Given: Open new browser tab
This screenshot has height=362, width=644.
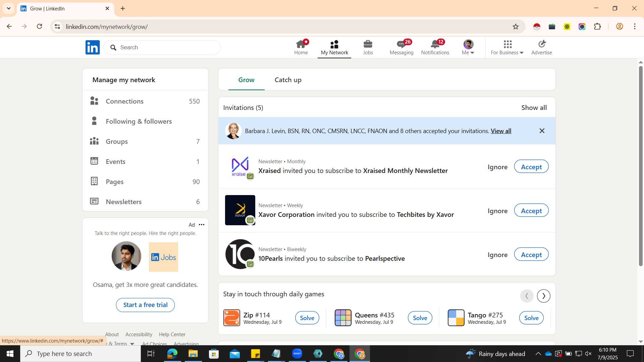Looking at the screenshot, I should [x=123, y=8].
